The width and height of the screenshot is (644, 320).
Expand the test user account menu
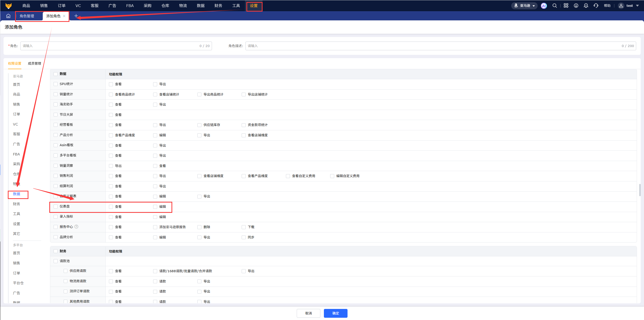[x=629, y=6]
